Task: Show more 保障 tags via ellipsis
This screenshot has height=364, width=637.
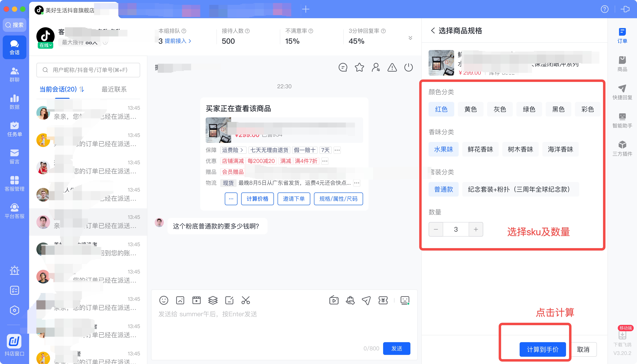Action: (x=337, y=150)
